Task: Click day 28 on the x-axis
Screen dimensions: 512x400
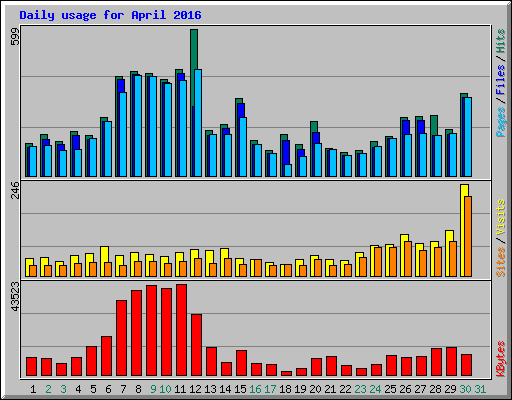Action: pyautogui.click(x=435, y=389)
